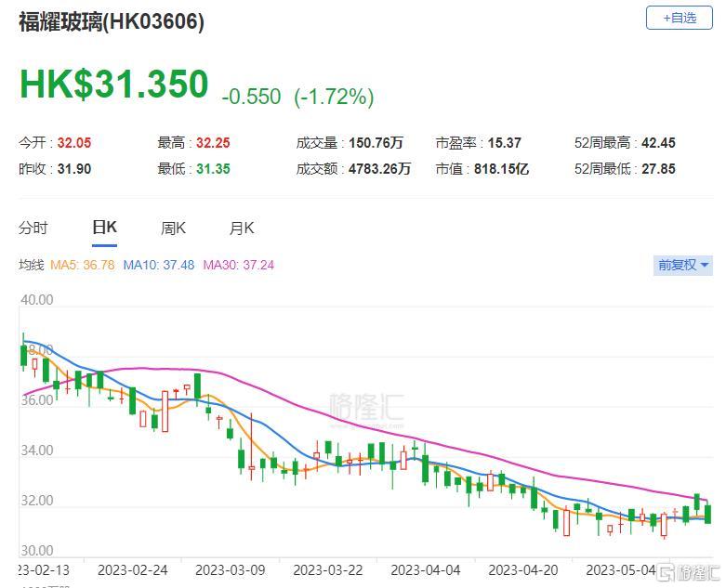The height and width of the screenshot is (588, 726).
Task: Click the 36.00 price axis label
Action: click(x=37, y=400)
